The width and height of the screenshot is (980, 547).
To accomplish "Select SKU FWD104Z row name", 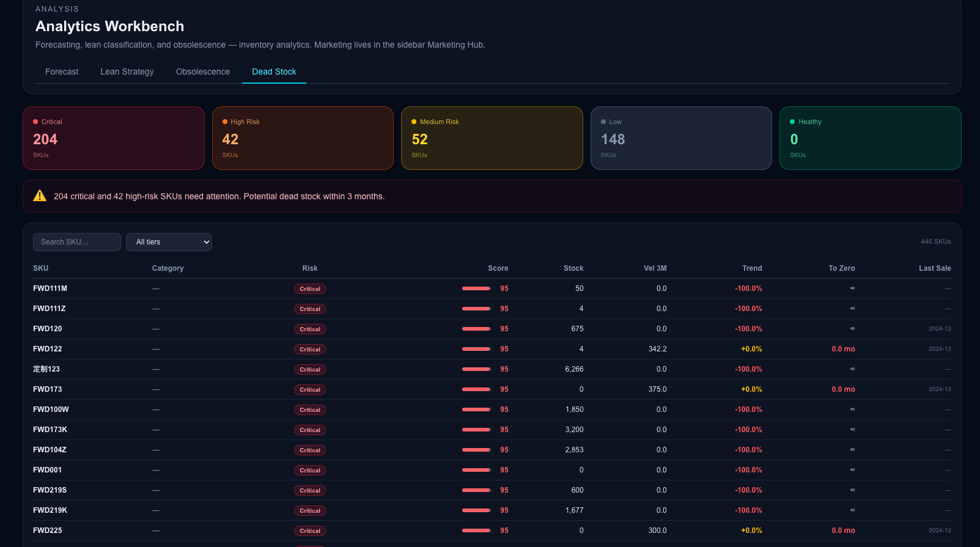I will pos(50,450).
